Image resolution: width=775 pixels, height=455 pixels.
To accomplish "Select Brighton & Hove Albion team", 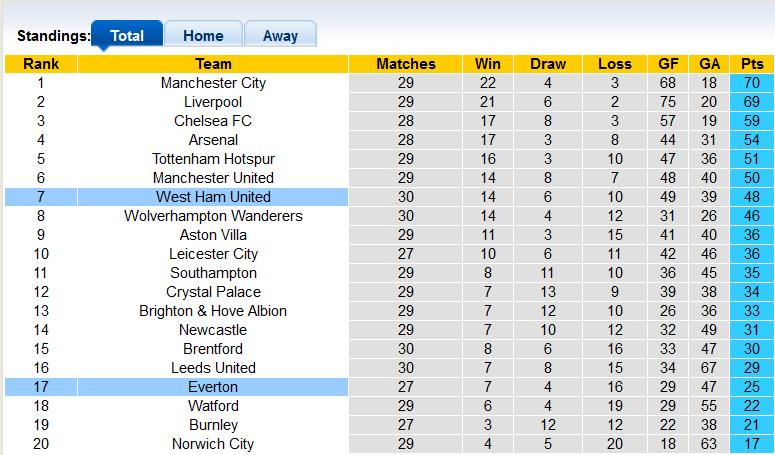I will pyautogui.click(x=213, y=311).
